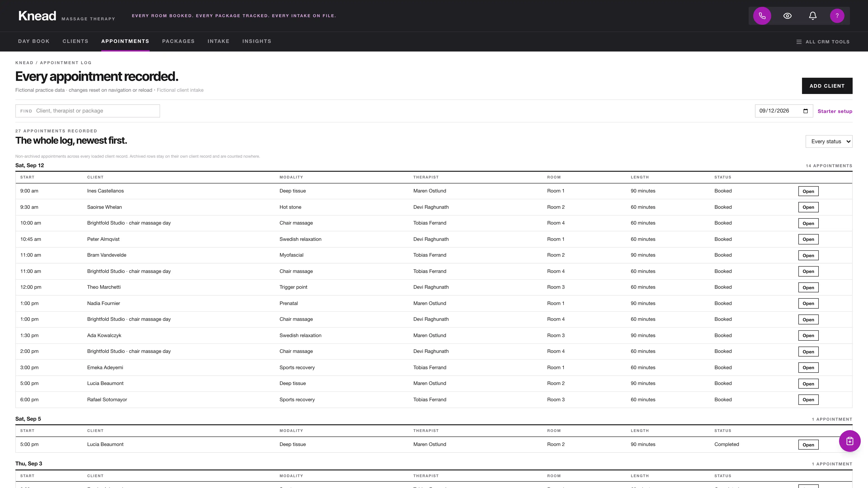The height and width of the screenshot is (488, 868).
Task: Open the calendar picker icon in date field
Action: 806,111
